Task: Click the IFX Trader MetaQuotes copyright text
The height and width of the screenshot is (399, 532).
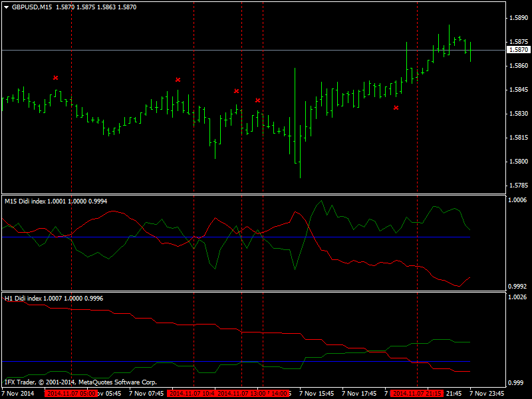Action: click(x=80, y=382)
